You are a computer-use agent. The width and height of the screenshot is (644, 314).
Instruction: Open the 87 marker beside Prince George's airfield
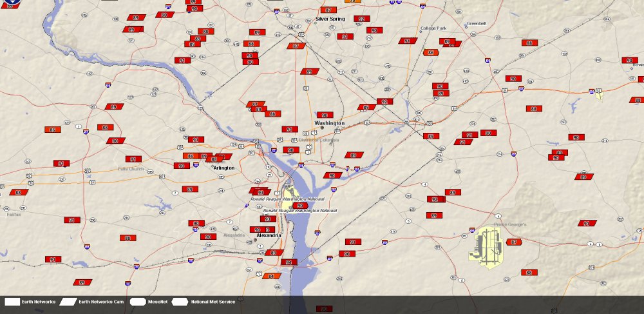(x=513, y=242)
